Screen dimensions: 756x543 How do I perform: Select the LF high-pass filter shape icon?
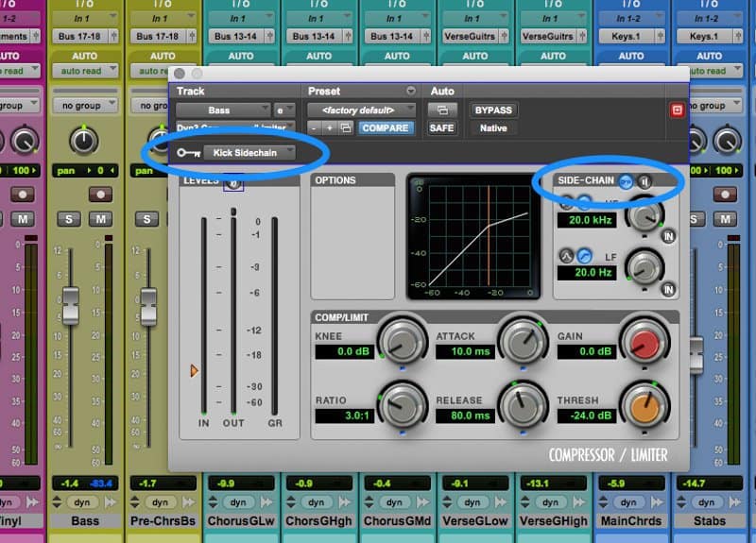584,255
